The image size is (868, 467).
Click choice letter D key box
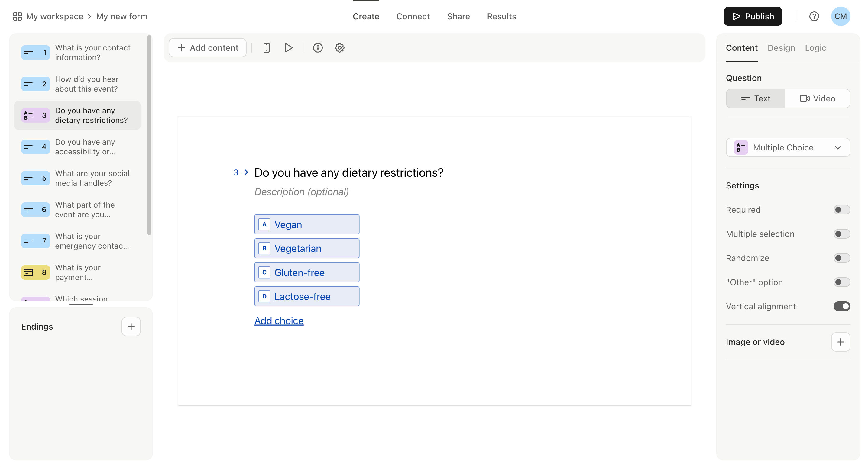tap(264, 296)
